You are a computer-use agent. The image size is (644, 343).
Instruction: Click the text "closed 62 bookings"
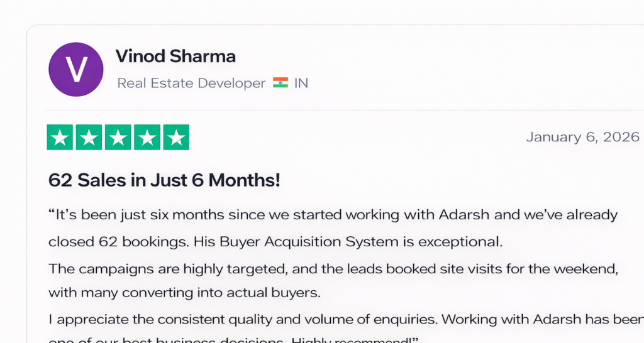click(118, 241)
